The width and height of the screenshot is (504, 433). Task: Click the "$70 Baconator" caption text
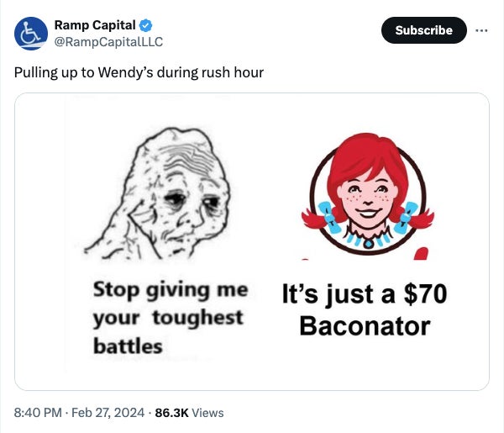(365, 309)
